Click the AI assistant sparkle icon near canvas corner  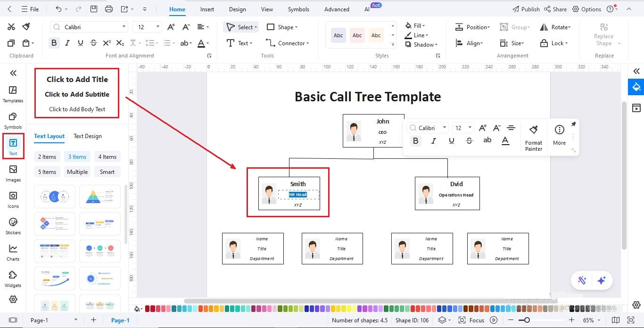(x=602, y=280)
